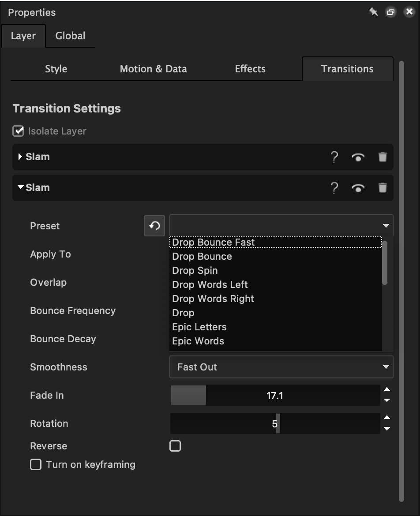Expand the first collapsed Slam section
The width and height of the screenshot is (420, 516).
[20, 157]
